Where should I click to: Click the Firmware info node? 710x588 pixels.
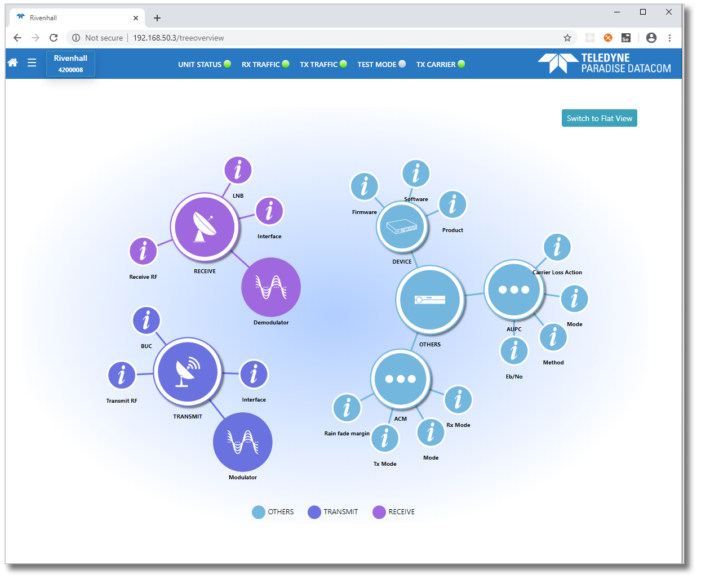[365, 186]
